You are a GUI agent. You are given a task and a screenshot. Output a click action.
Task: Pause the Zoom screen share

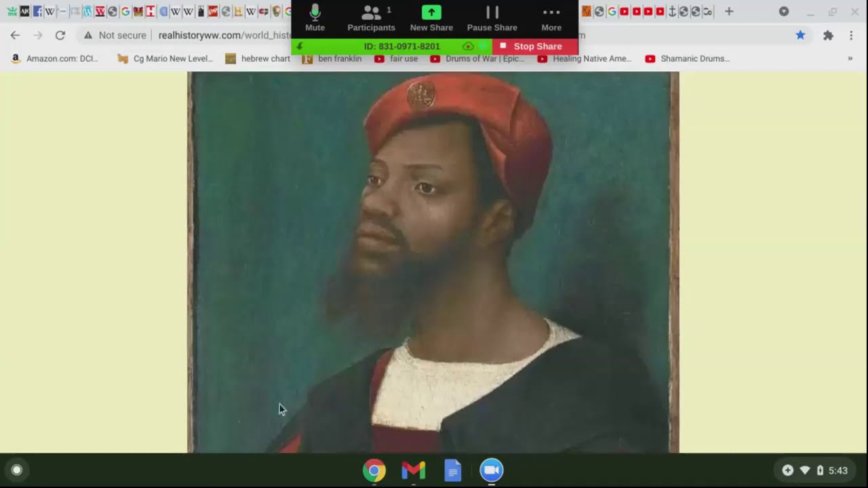pos(492,18)
